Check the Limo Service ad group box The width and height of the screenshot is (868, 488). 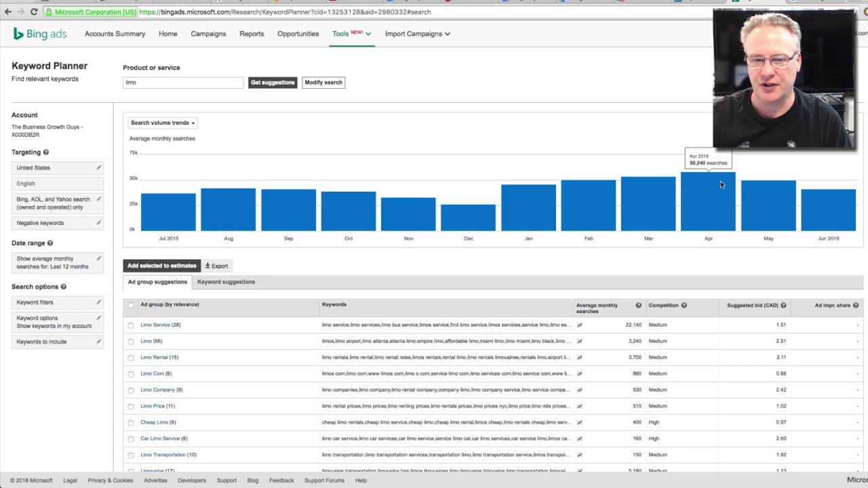pos(131,325)
